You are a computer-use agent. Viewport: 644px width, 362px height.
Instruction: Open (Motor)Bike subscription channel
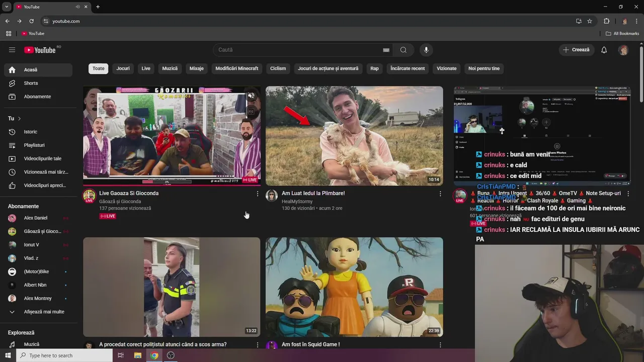click(x=38, y=271)
